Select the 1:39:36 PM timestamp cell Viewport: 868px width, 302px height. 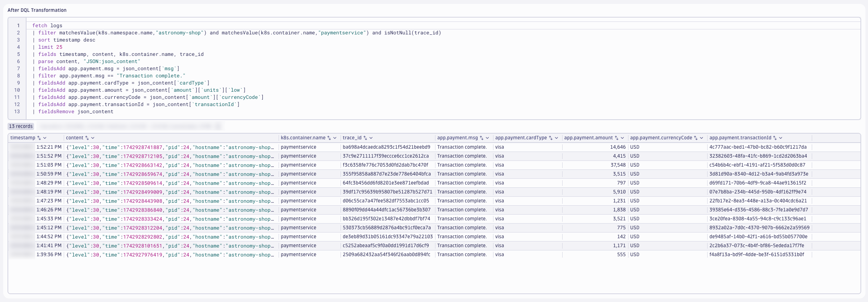tap(49, 255)
